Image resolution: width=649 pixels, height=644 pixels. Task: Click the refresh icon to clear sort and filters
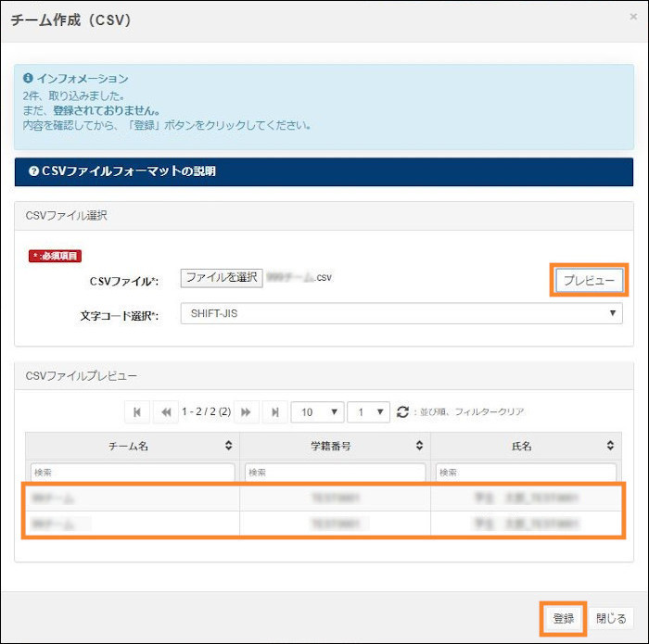(x=402, y=411)
